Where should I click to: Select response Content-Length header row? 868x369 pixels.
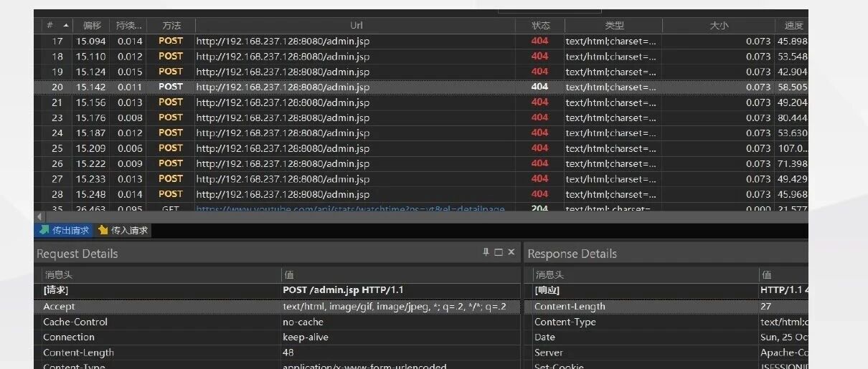tap(667, 306)
